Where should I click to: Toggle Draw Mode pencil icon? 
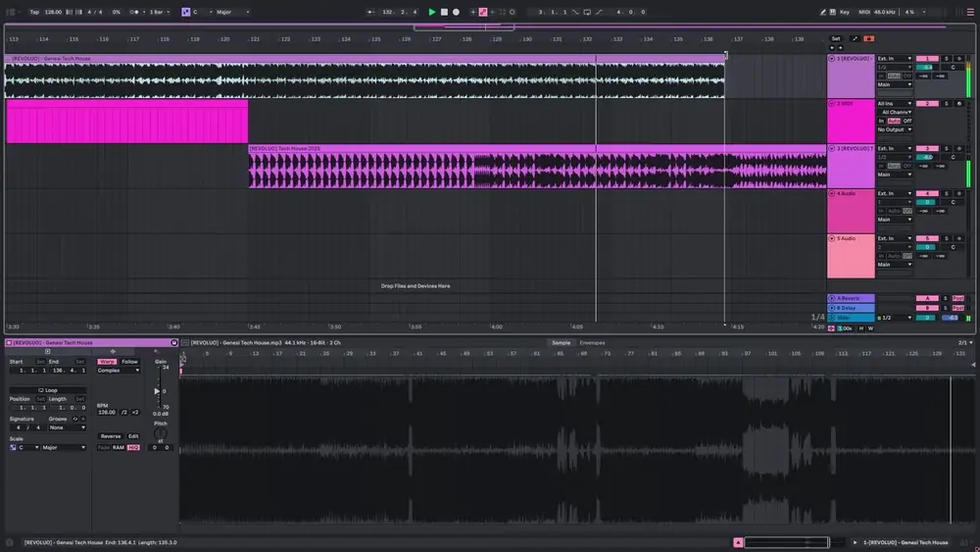[x=822, y=12]
